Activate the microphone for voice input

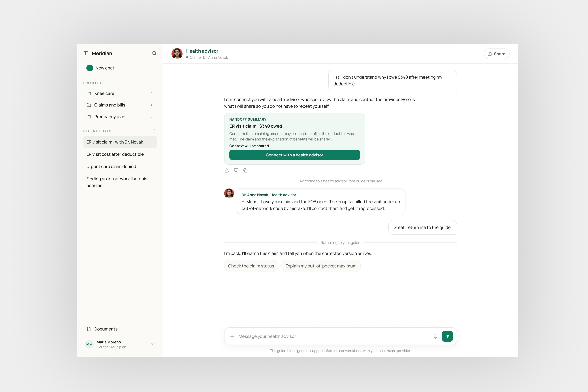(x=435, y=336)
